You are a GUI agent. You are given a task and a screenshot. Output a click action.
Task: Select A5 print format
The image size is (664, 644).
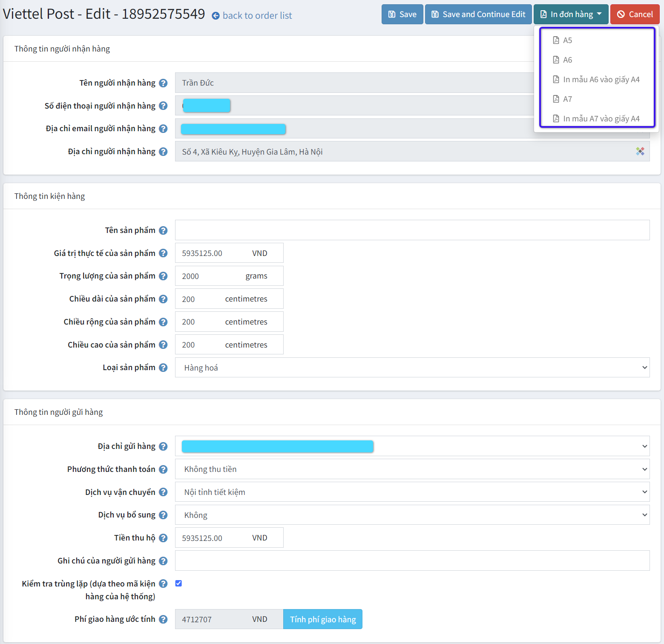click(597, 40)
